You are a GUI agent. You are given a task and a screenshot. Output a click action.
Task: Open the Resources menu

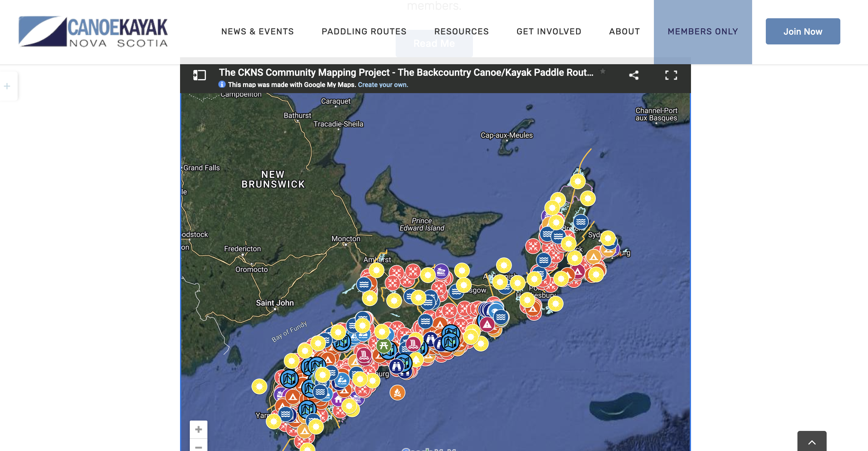[x=461, y=31]
